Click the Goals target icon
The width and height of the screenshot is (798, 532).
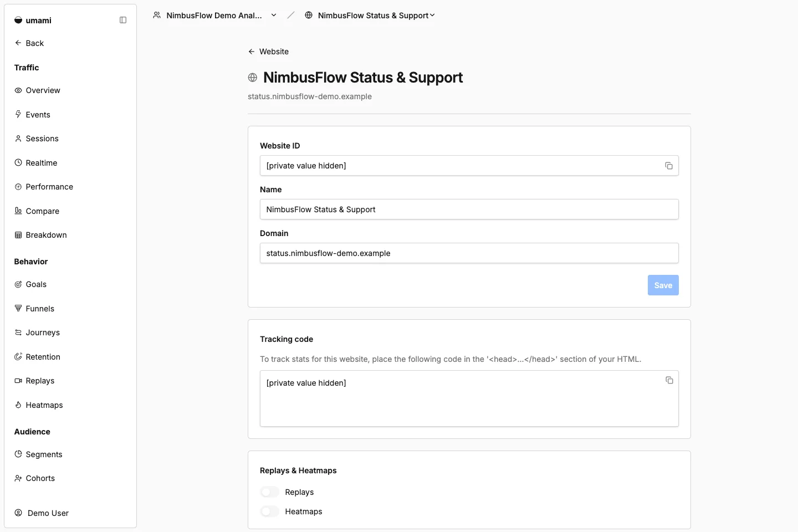click(18, 284)
